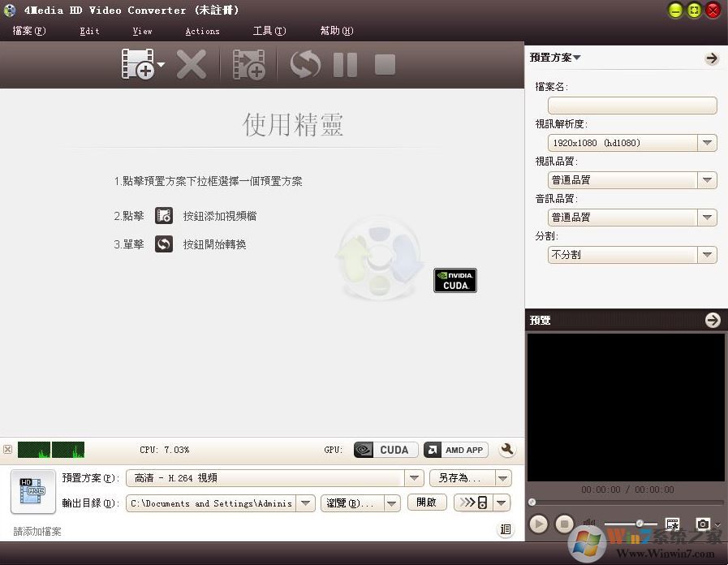Click the 瀏覽 button to browse output folder

(351, 502)
